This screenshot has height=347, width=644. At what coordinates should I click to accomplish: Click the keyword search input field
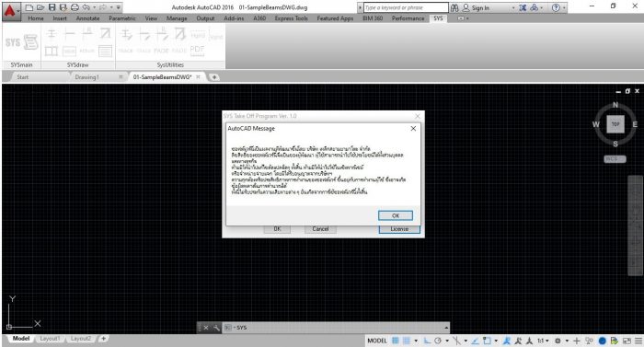point(406,7)
